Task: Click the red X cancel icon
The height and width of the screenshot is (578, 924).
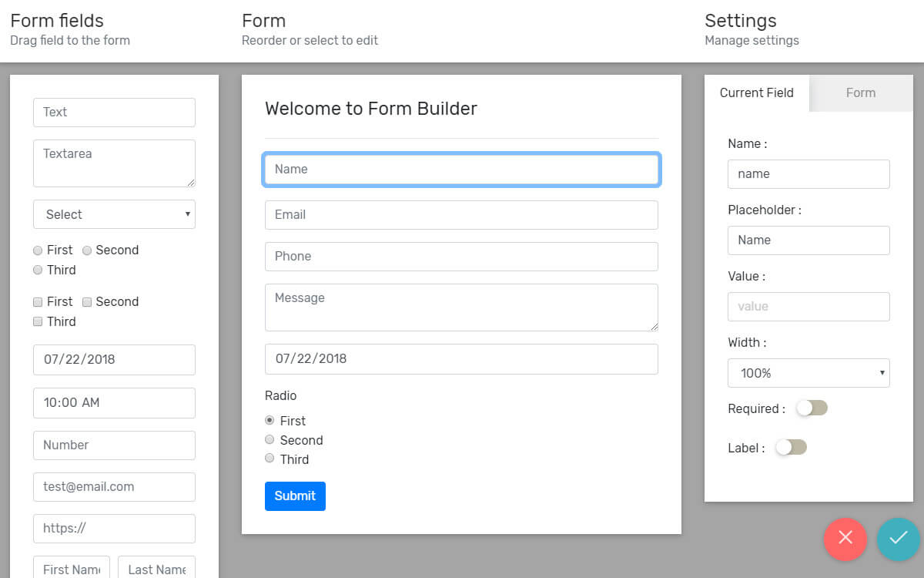Action: coord(845,539)
